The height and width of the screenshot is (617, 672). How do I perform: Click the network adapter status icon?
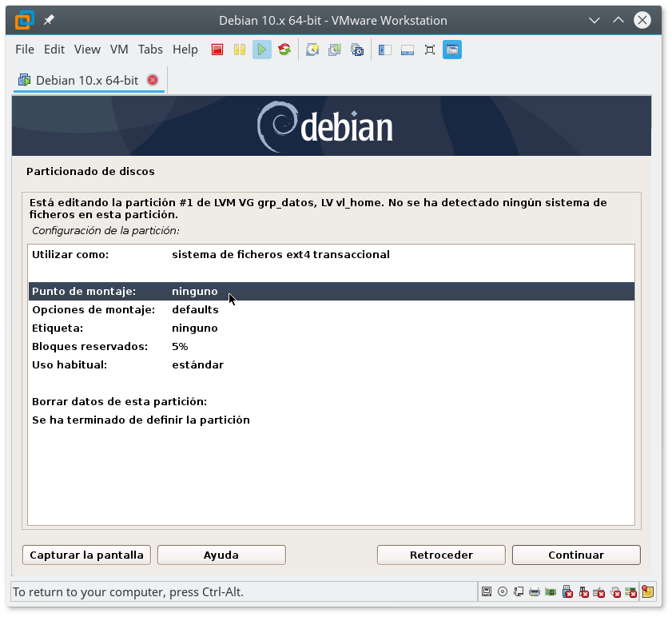click(519, 592)
